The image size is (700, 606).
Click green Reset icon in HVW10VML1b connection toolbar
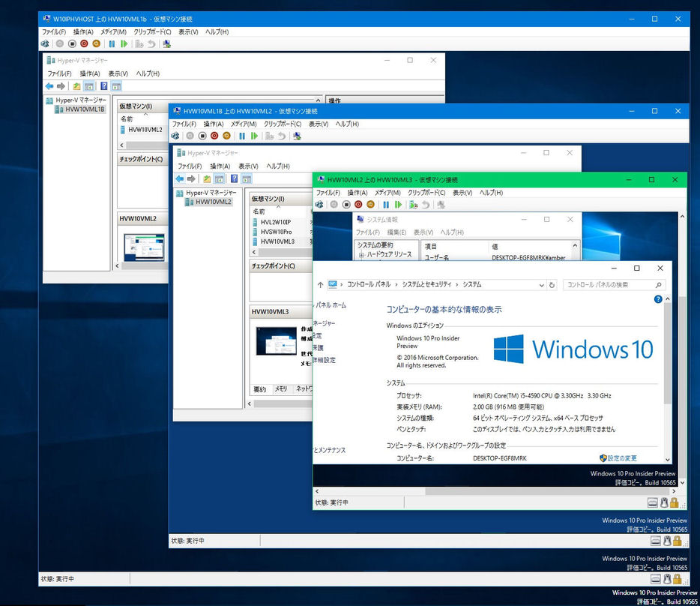tap(124, 43)
